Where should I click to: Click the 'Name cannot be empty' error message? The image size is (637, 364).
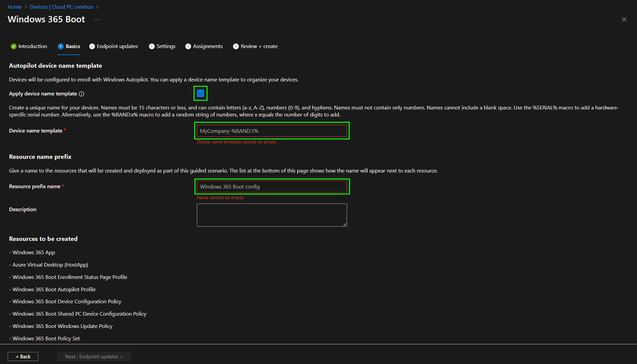[220, 198]
